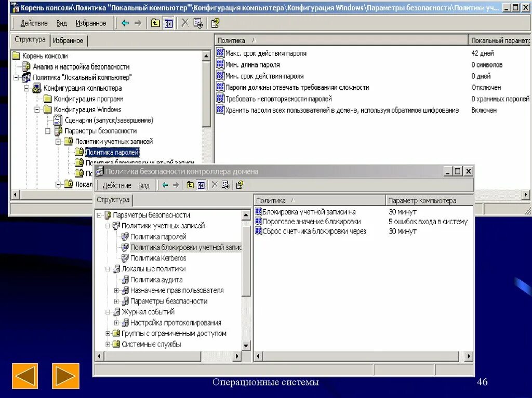
Task: Expand Настройка протоколирования node
Action: [x=116, y=323]
